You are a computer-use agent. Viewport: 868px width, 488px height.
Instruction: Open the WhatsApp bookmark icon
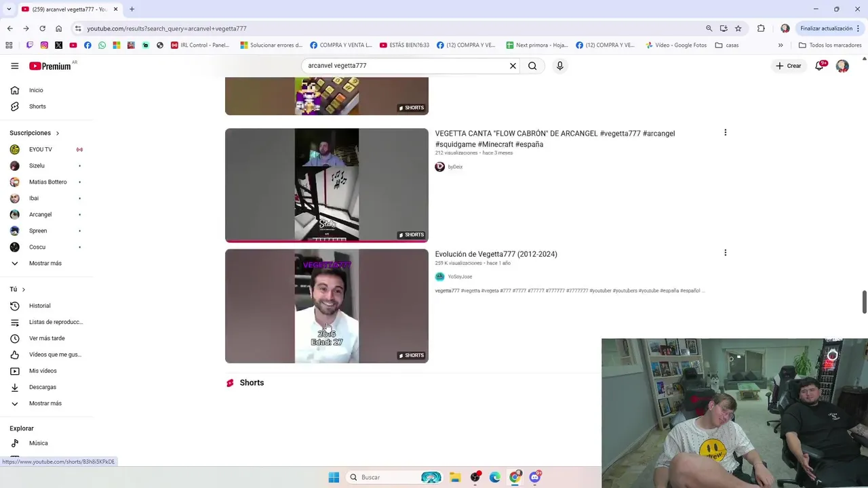point(102,45)
